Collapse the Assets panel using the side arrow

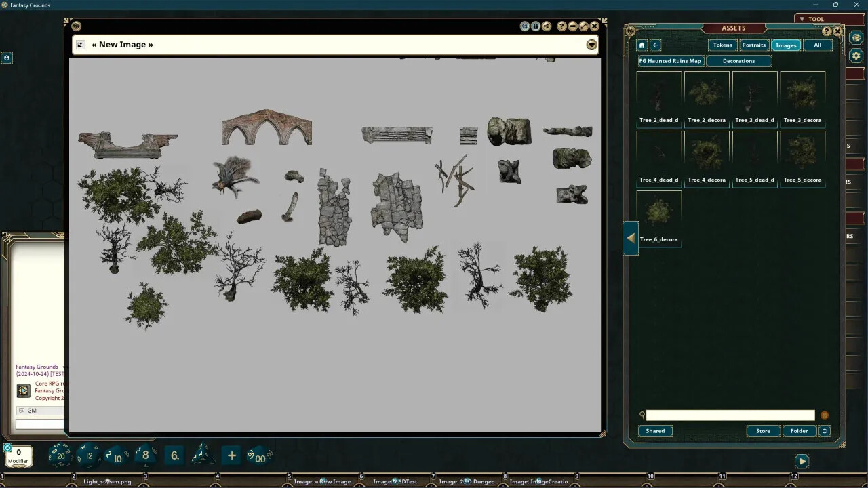coord(630,238)
